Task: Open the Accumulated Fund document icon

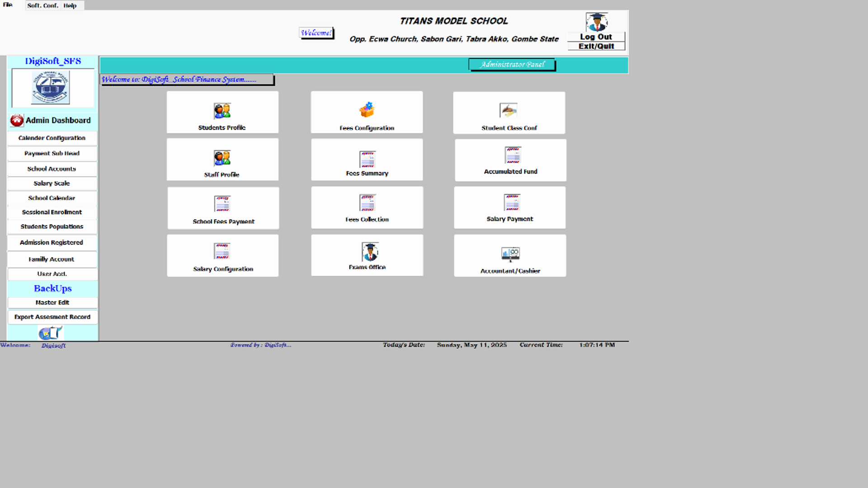Action: [513, 155]
